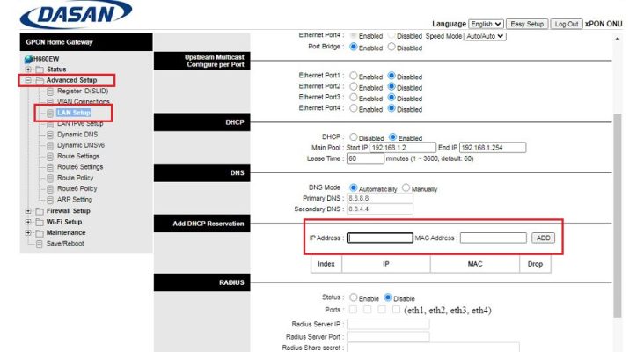Open the Speed Mode Auto/Auto dropdown
The height and width of the screenshot is (352, 644).
click(x=485, y=36)
